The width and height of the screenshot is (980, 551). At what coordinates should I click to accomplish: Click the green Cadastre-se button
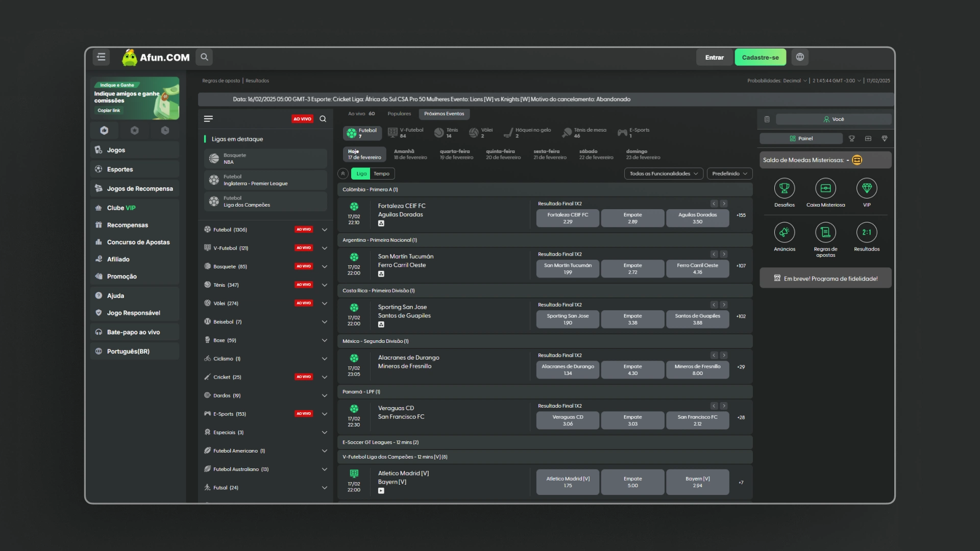coord(760,57)
